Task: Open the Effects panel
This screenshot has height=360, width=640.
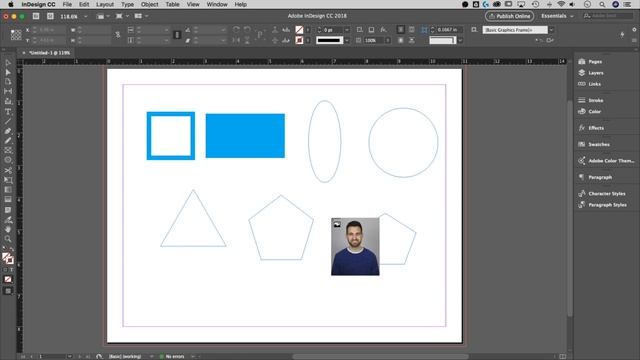Action: tap(591, 128)
